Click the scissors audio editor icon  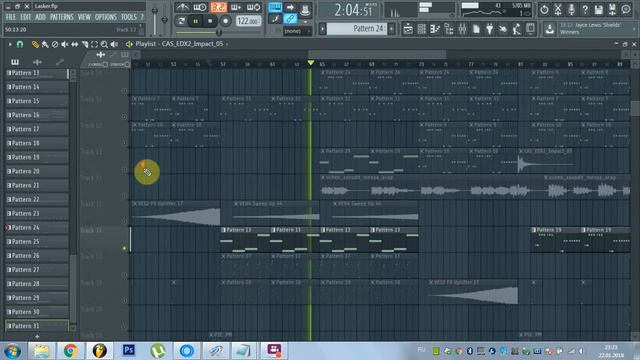[558, 9]
